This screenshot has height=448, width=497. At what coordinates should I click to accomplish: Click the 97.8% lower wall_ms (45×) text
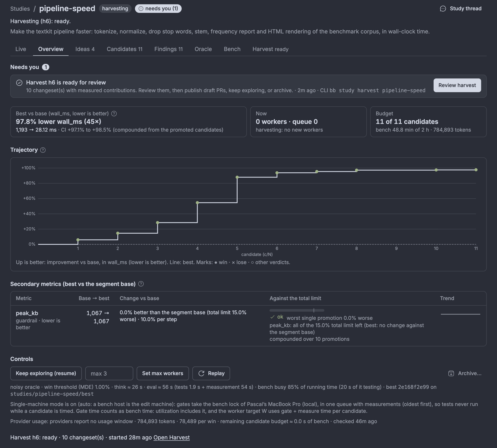[x=58, y=122]
